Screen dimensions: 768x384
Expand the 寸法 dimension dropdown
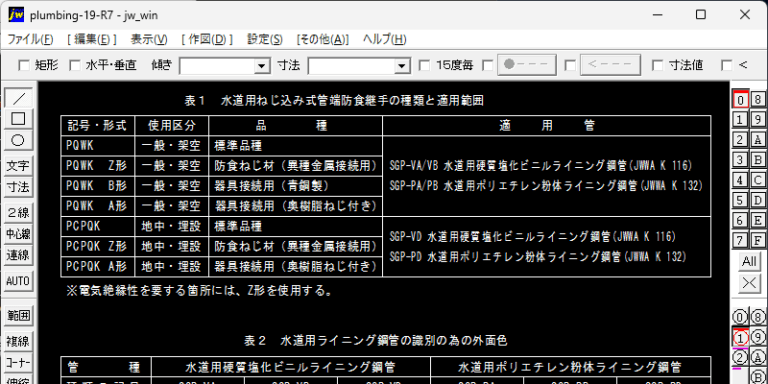pos(403,66)
